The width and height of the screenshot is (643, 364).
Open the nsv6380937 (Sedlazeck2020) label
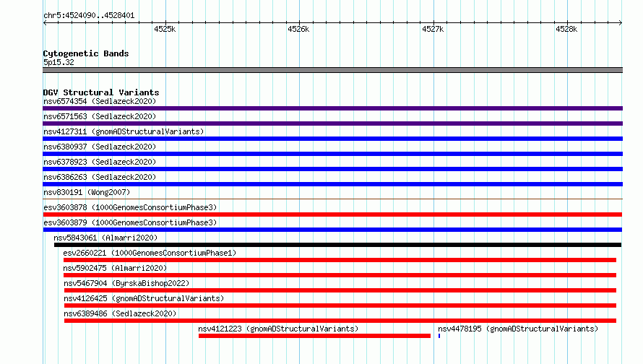[x=100, y=147]
